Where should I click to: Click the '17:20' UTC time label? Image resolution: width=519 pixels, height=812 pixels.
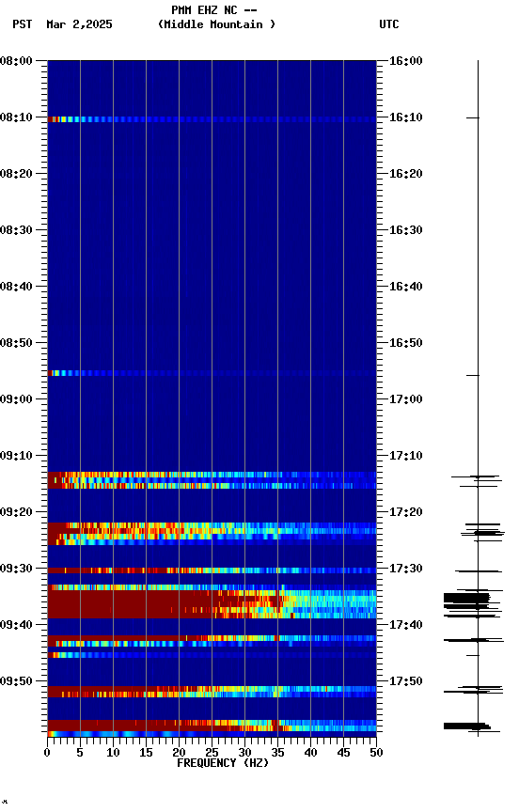click(406, 512)
